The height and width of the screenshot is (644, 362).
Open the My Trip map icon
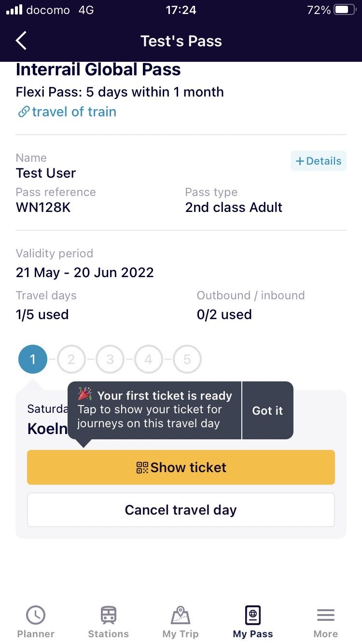pos(181,615)
